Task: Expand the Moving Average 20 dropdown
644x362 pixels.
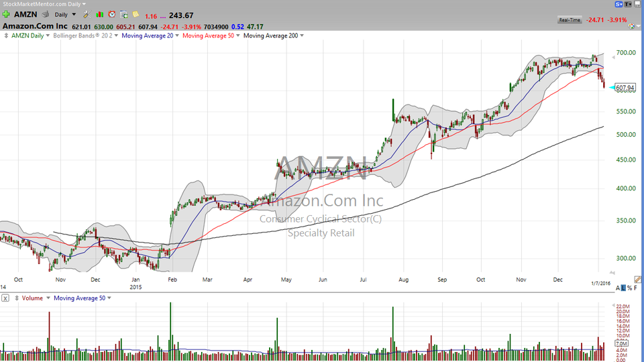Action: (177, 36)
